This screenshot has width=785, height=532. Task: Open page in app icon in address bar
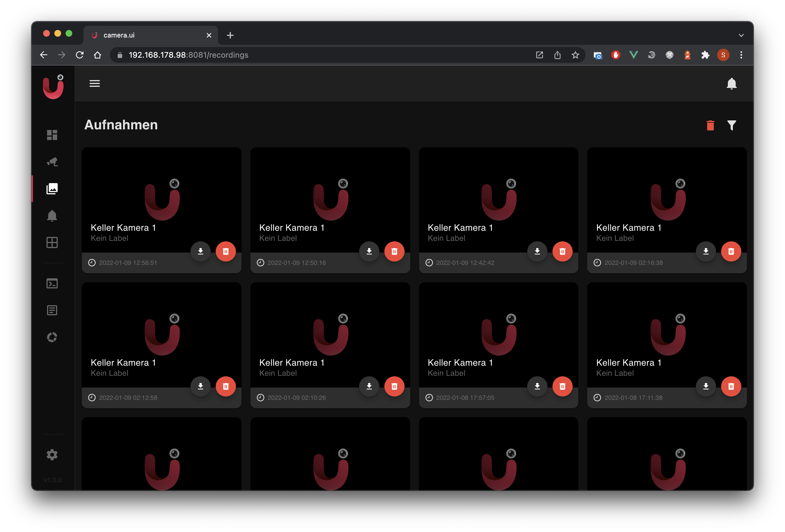(x=539, y=55)
